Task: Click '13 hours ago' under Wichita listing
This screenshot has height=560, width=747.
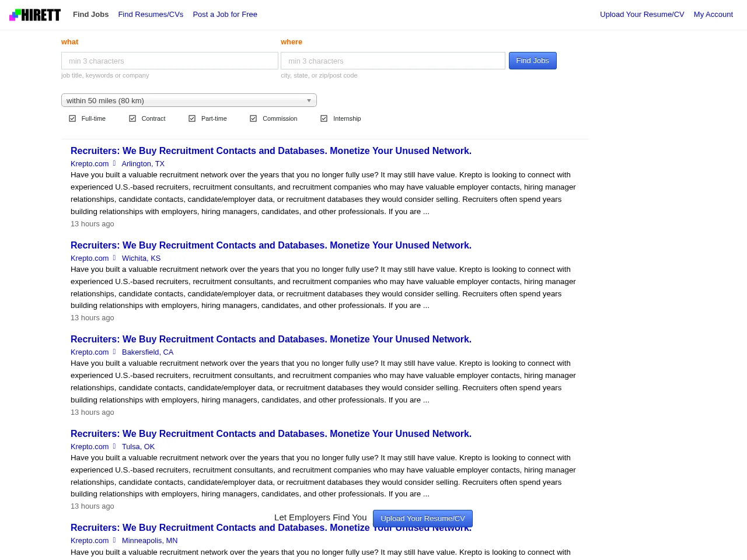Action: click(x=92, y=318)
